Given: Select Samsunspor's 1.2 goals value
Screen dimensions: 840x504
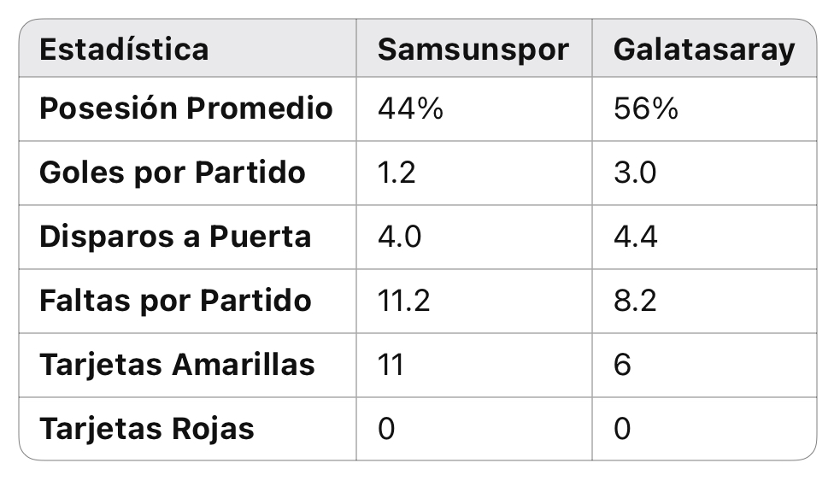Looking at the screenshot, I should click(x=397, y=173).
